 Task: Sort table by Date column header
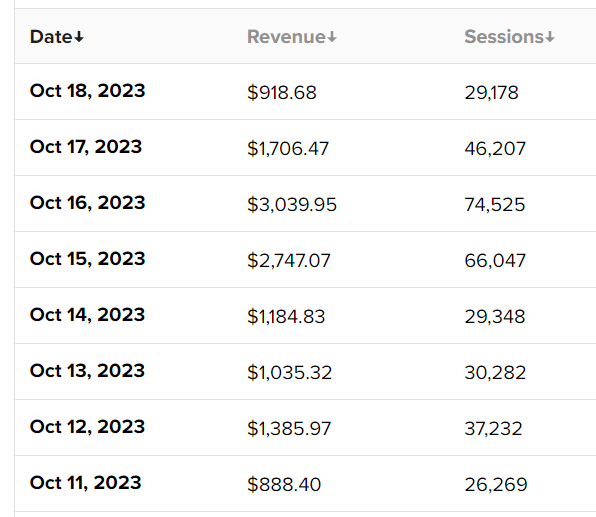tap(57, 37)
